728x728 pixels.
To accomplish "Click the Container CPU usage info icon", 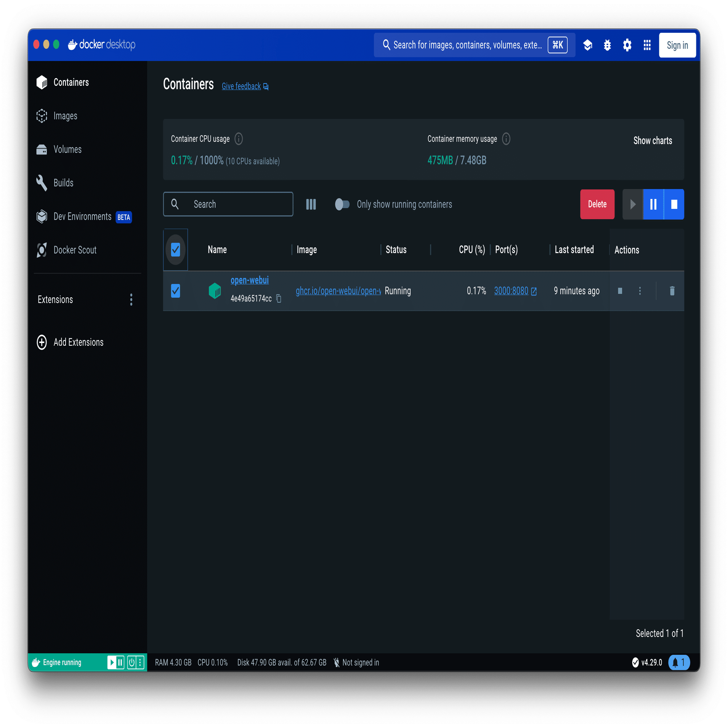I will pos(239,139).
